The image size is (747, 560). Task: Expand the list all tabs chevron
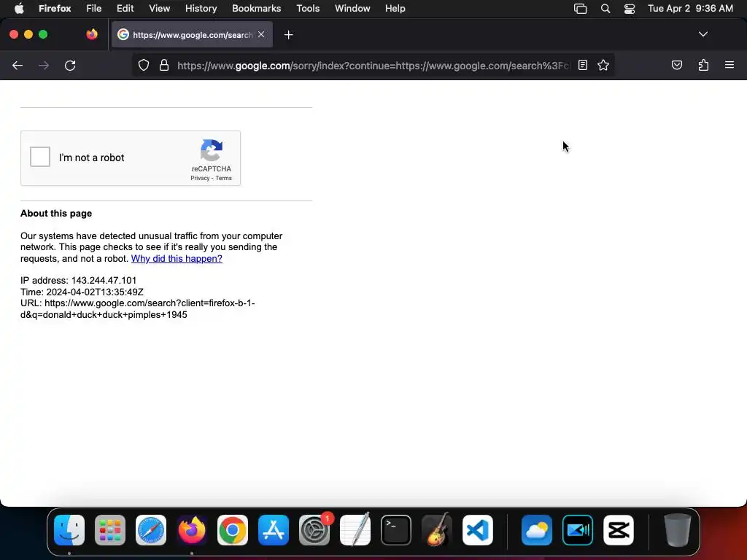point(703,34)
